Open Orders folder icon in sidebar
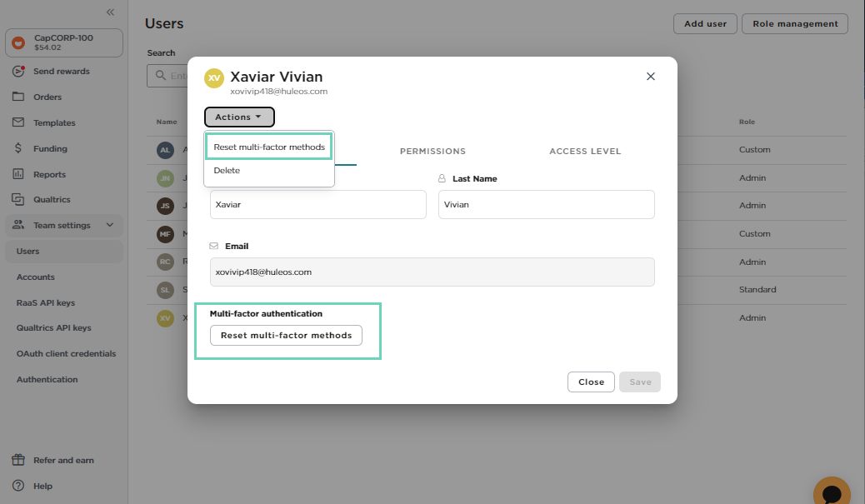865x504 pixels. [x=18, y=97]
